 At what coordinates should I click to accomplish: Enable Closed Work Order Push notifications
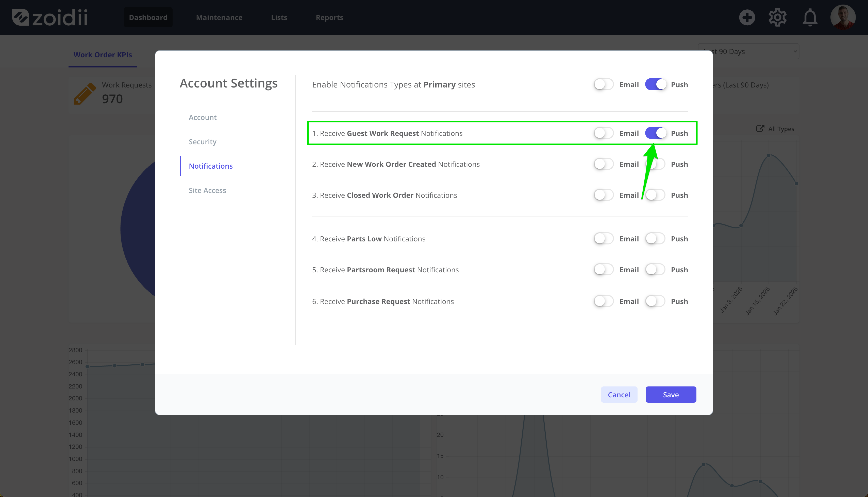click(655, 195)
